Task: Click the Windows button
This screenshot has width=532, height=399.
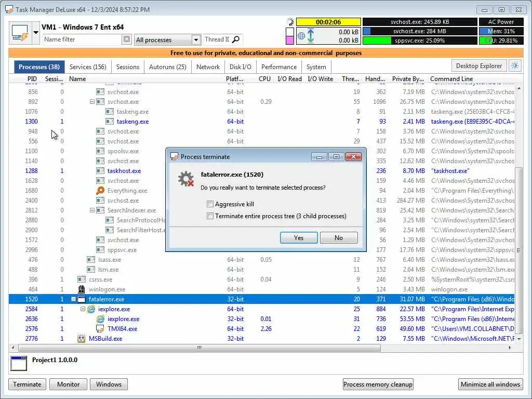Action: (x=109, y=384)
